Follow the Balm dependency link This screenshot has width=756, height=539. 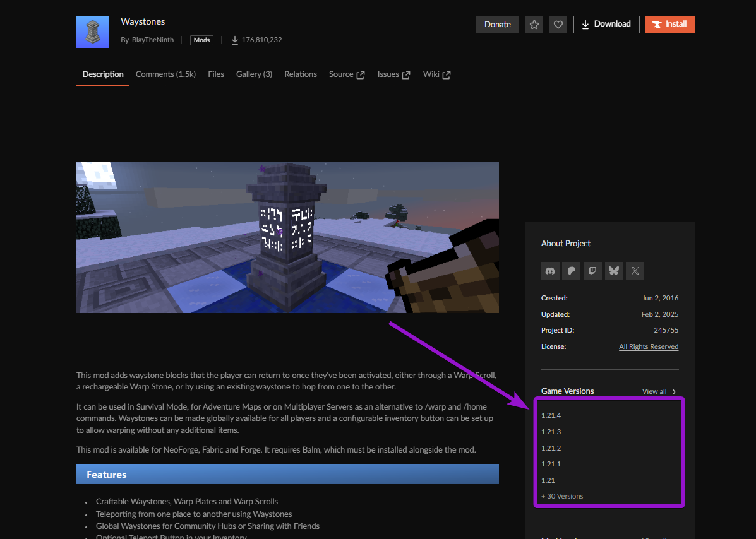tap(311, 449)
